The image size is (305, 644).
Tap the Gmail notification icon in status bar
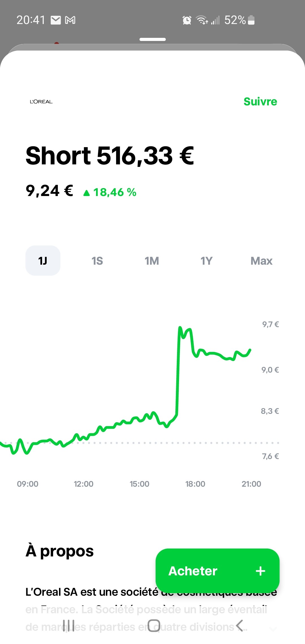[x=70, y=20]
